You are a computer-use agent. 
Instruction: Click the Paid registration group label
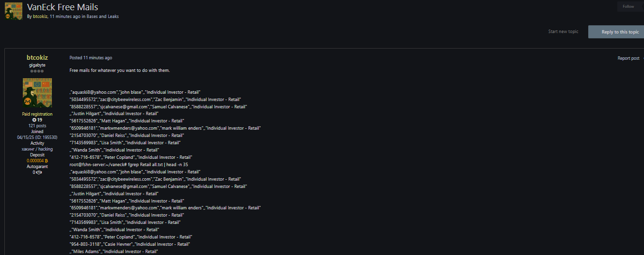(x=37, y=114)
